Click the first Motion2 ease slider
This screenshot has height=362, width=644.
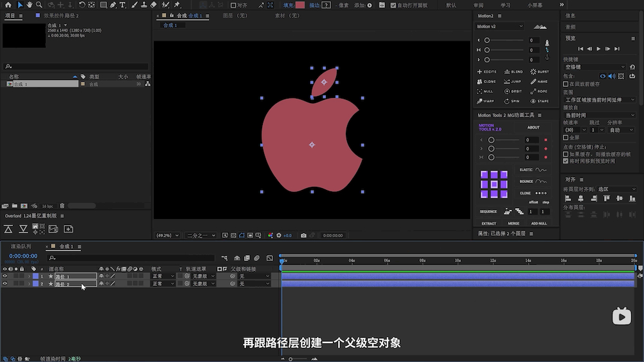pos(505,41)
